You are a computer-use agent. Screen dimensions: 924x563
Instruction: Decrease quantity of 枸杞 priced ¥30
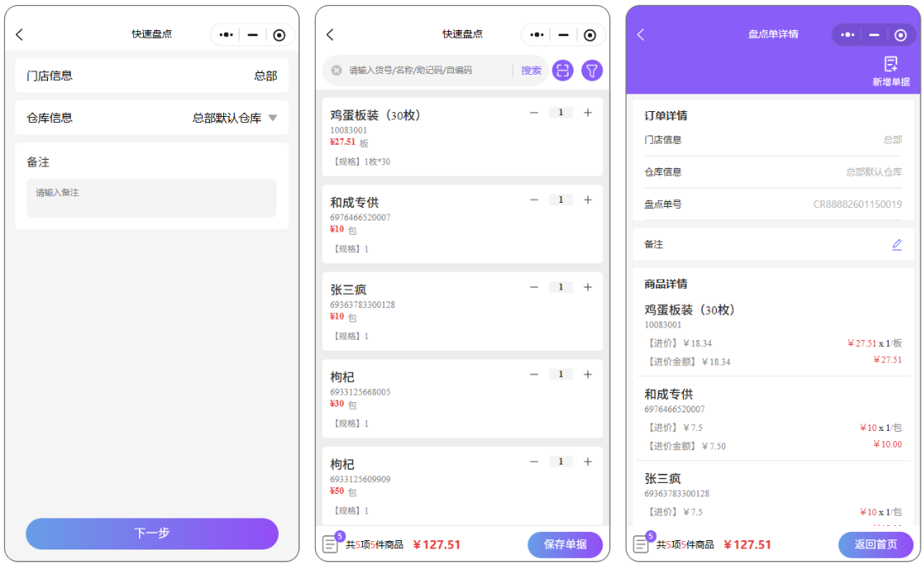coord(533,374)
